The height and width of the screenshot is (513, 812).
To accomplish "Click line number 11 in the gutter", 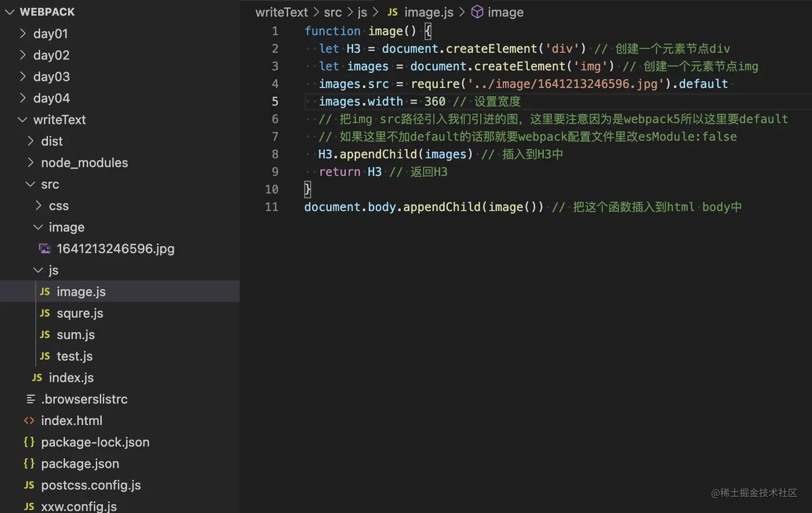I will 272,207.
